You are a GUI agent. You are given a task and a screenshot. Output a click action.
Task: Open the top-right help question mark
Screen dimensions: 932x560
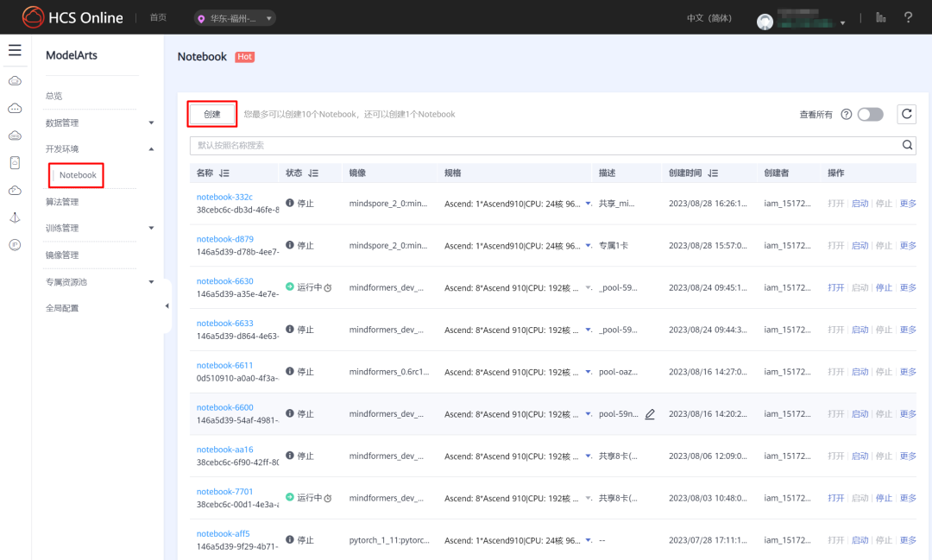pyautogui.click(x=908, y=18)
